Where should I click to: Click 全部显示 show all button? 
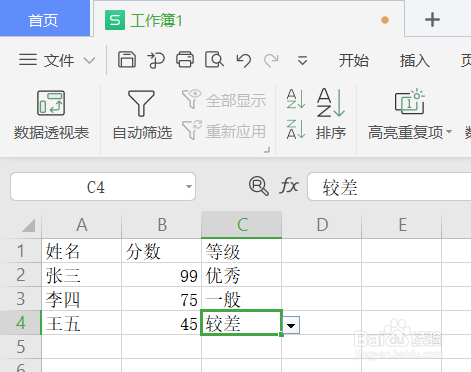[x=224, y=100]
